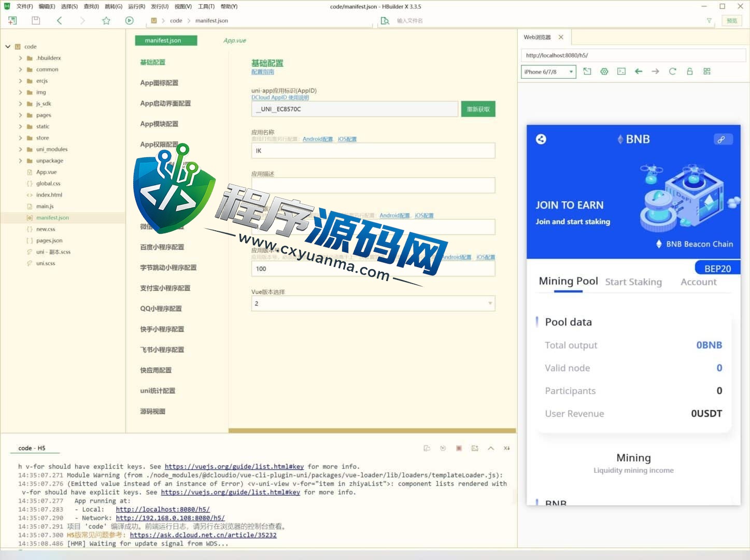The height and width of the screenshot is (560, 750).
Task: Open the 配置指南 link
Action: (x=262, y=72)
